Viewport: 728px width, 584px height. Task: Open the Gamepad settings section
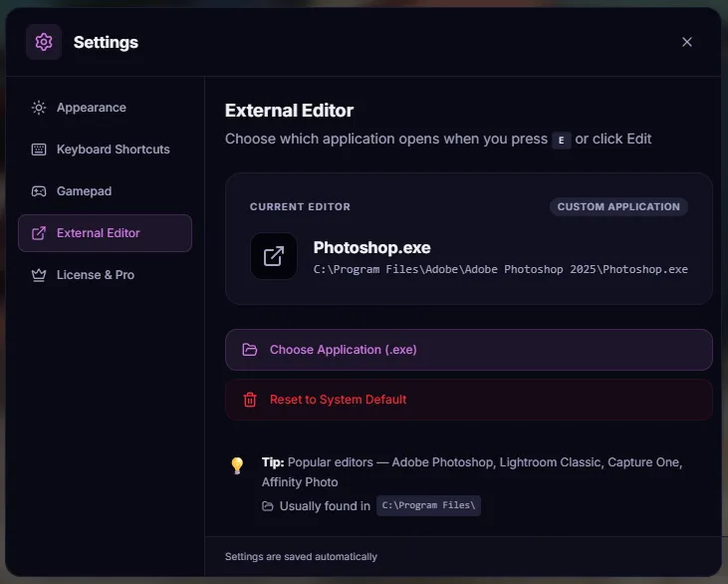(105, 191)
